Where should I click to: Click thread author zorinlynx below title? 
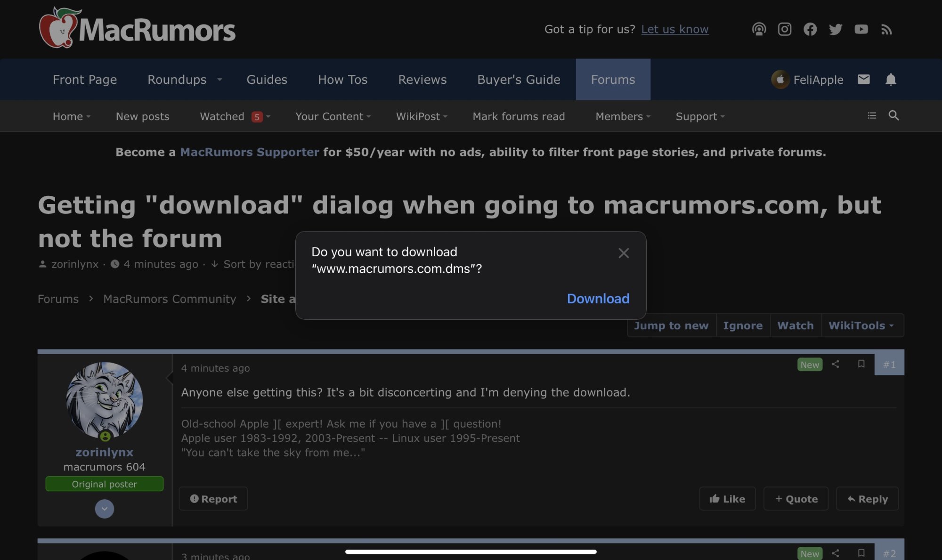click(x=75, y=264)
